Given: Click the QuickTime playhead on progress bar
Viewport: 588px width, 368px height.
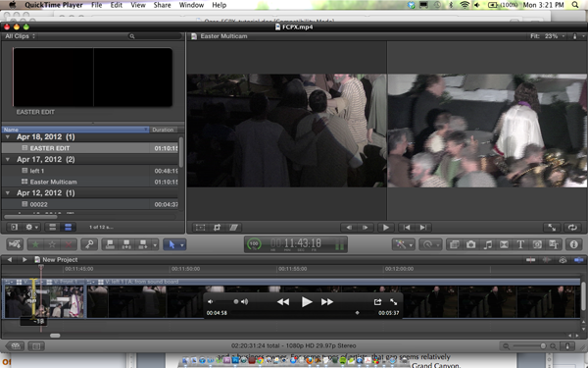Looking at the screenshot, I should point(358,313).
